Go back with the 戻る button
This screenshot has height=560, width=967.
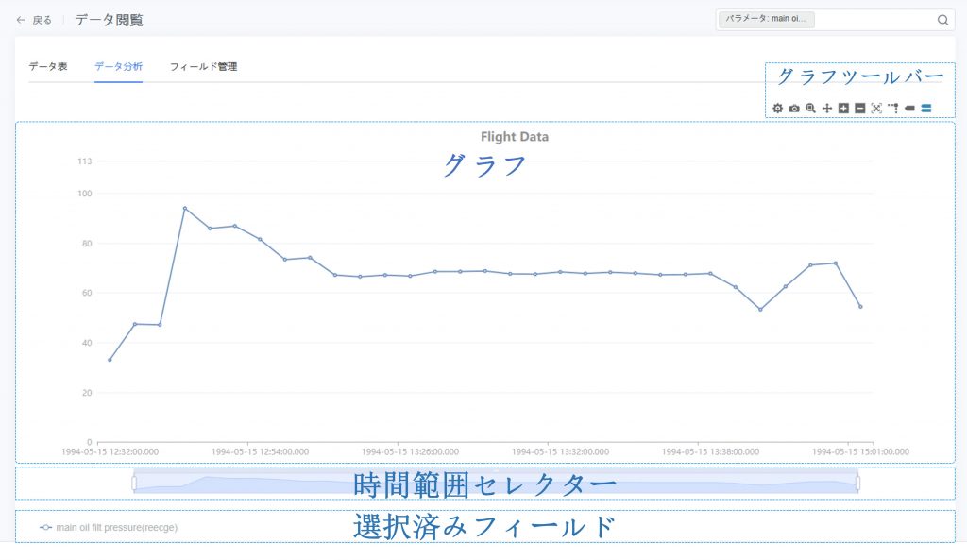click(x=34, y=20)
